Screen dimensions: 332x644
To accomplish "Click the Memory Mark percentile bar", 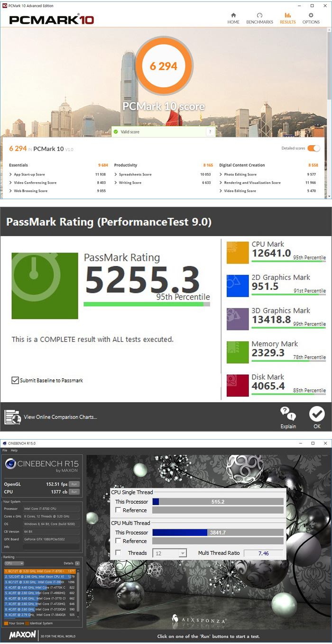I will tap(289, 361).
